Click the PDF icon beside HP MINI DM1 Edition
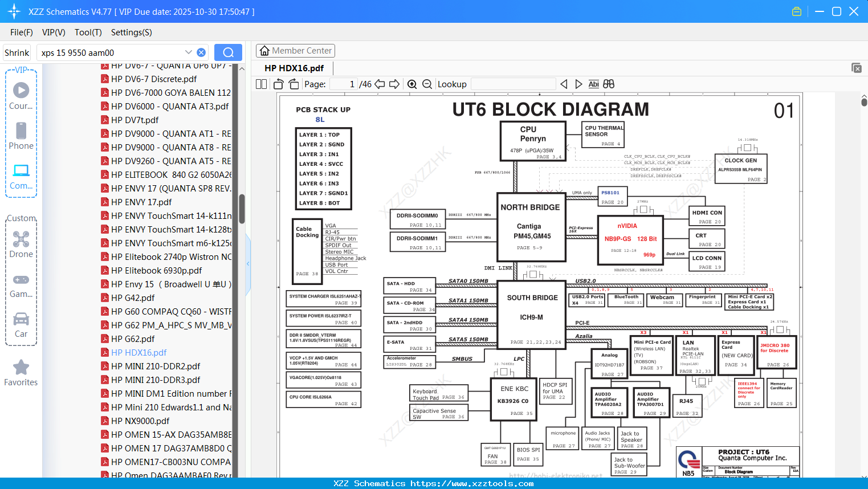The width and height of the screenshot is (868, 489). (x=105, y=393)
